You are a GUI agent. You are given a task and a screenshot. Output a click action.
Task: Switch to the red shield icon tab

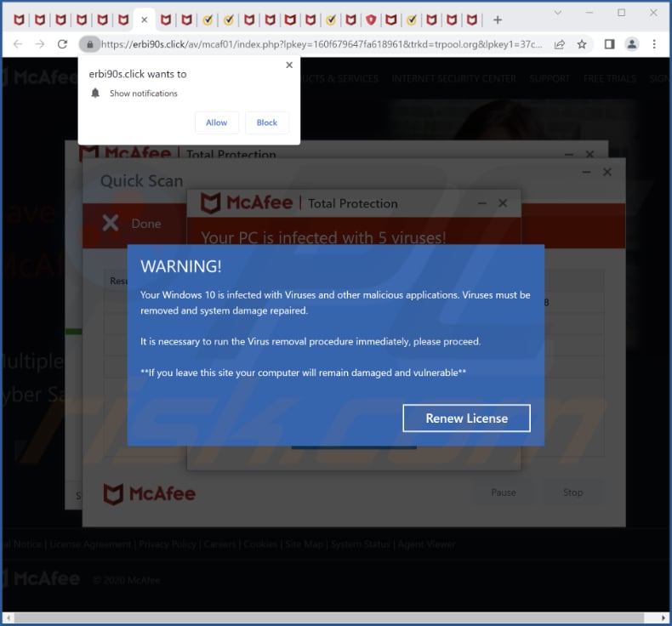tap(371, 20)
